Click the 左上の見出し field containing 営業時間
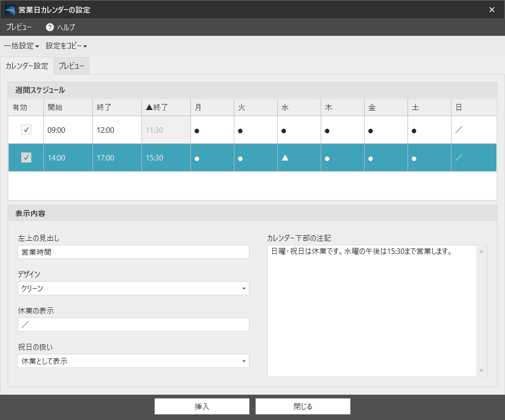This screenshot has width=505, height=420. point(133,252)
